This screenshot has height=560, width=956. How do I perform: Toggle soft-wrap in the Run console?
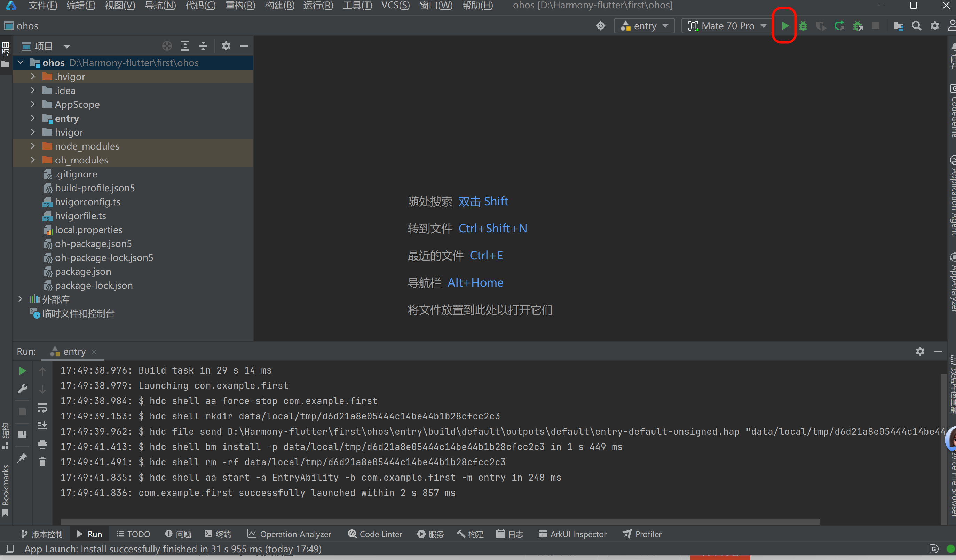(x=42, y=408)
